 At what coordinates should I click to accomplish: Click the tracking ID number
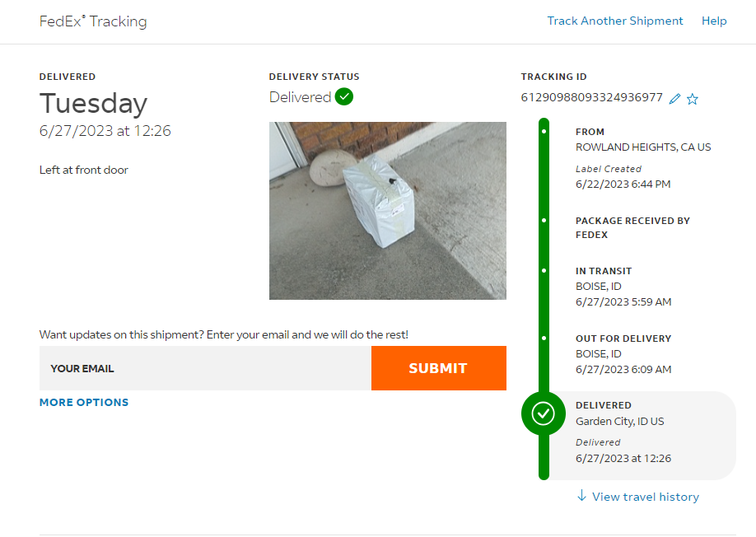pyautogui.click(x=591, y=98)
